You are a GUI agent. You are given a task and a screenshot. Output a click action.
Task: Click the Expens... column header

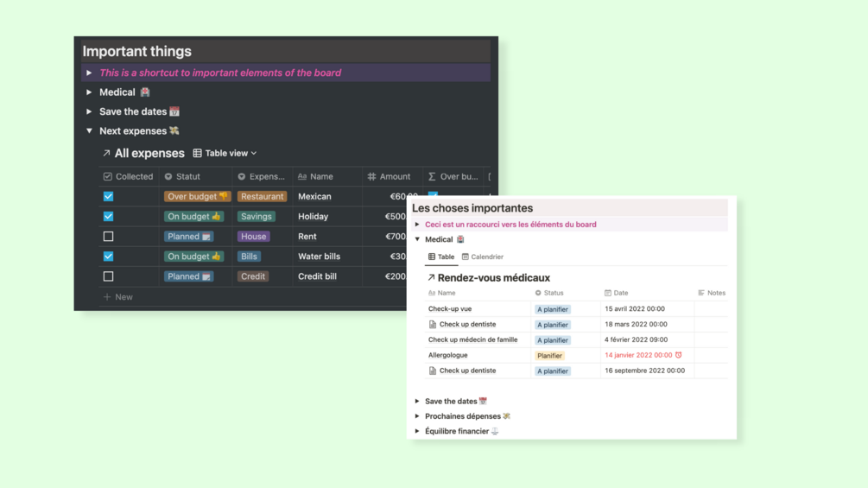pyautogui.click(x=262, y=176)
